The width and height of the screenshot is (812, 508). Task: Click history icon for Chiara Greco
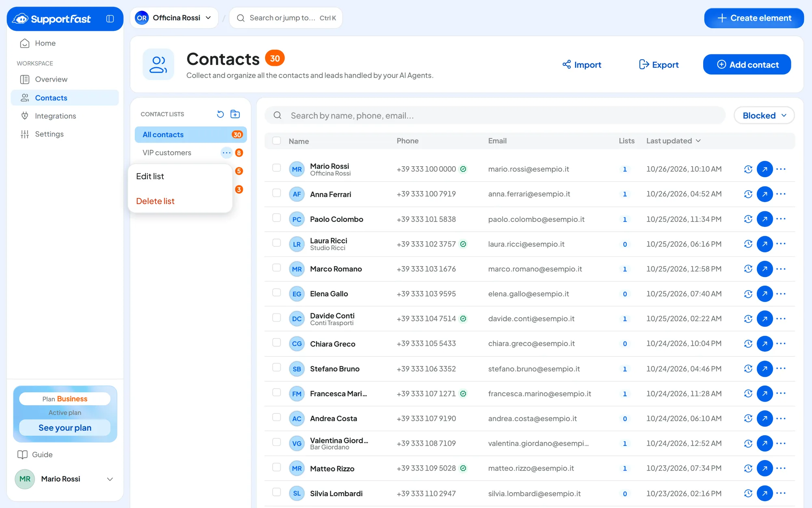[748, 344]
